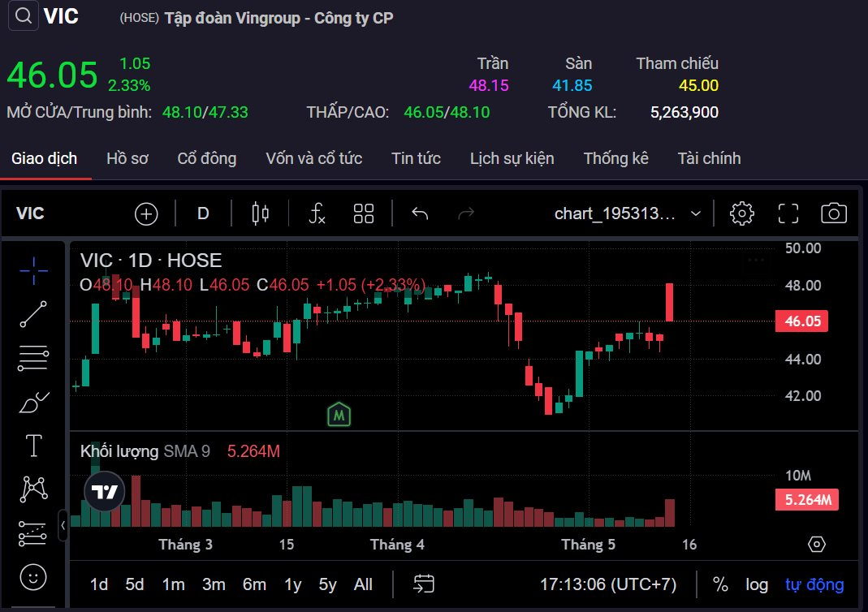This screenshot has height=612, width=868.
Task: Open the emoji icons tool
Action: (x=33, y=577)
